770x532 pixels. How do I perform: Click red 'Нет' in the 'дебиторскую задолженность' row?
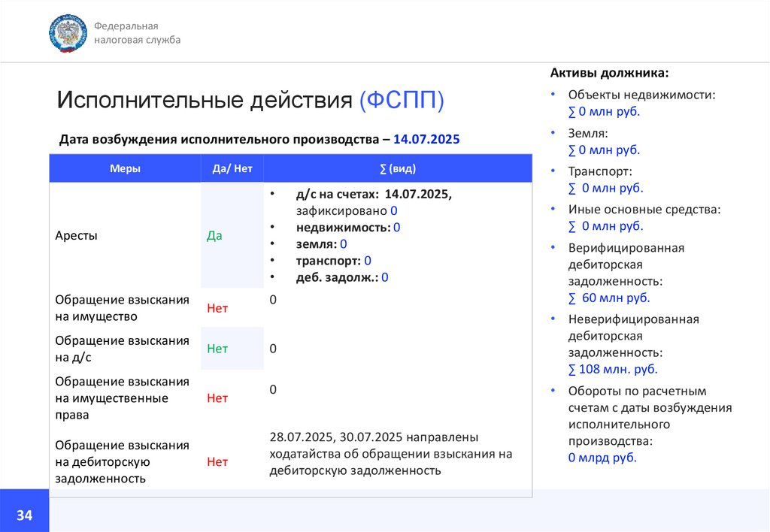(x=217, y=462)
